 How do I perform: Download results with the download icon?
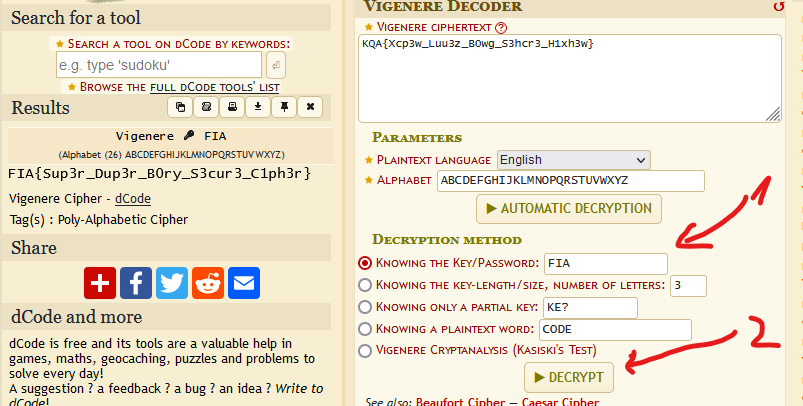pos(258,107)
